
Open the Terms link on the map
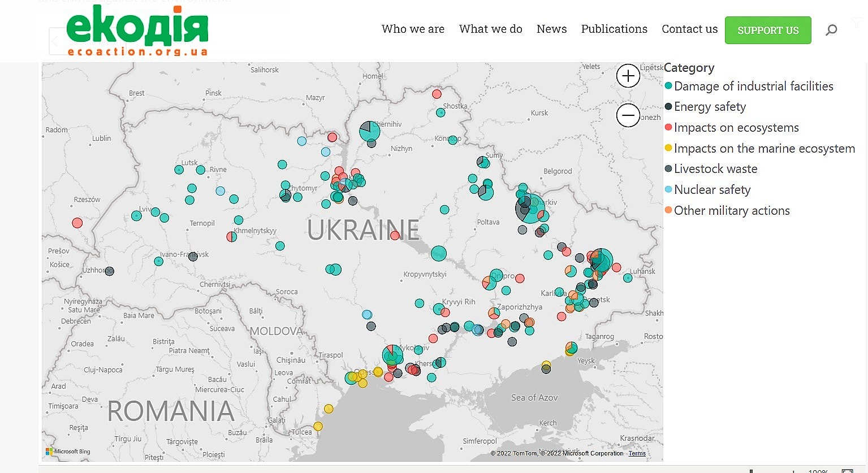pos(637,453)
